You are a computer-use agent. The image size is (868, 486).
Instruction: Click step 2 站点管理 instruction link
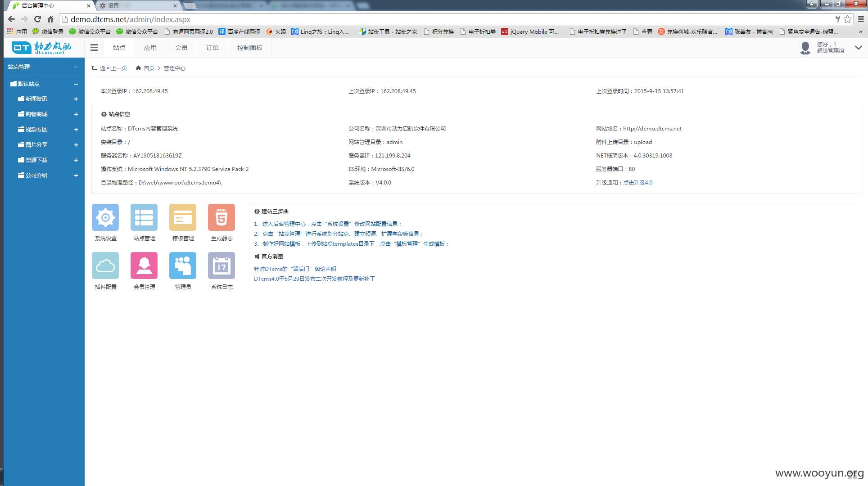point(339,234)
